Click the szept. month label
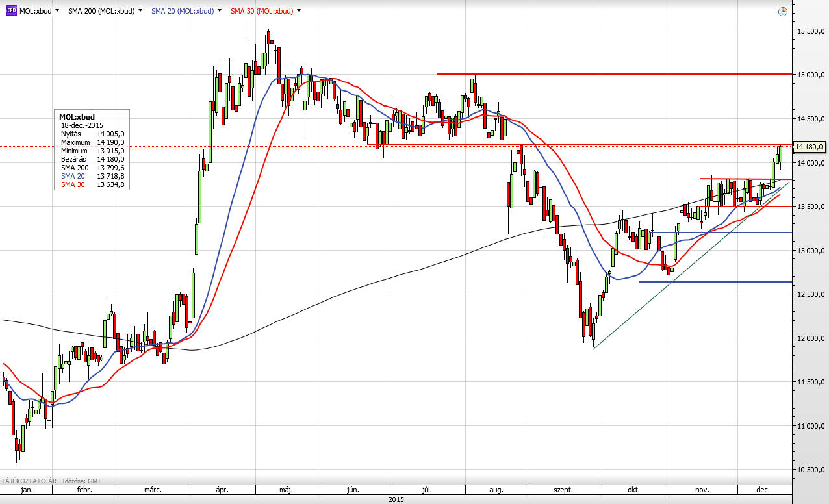829x504 pixels. coord(565,490)
